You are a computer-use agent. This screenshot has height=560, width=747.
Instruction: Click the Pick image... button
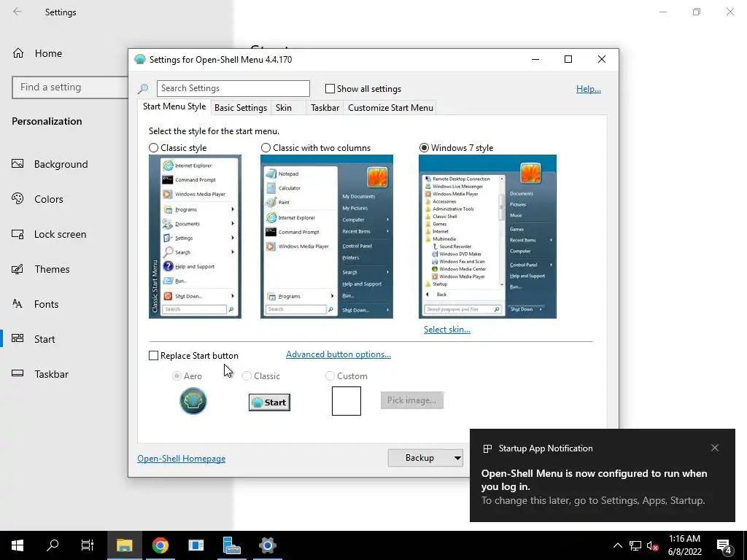point(411,400)
